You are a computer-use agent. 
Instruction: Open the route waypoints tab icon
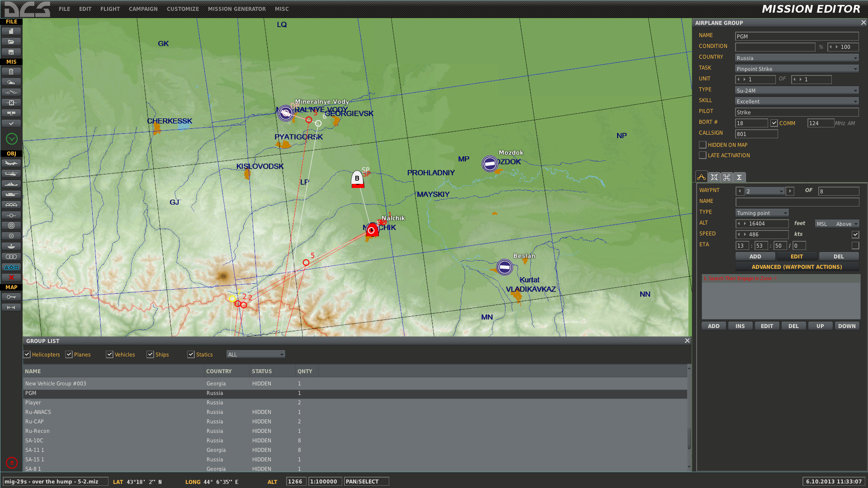tap(702, 177)
